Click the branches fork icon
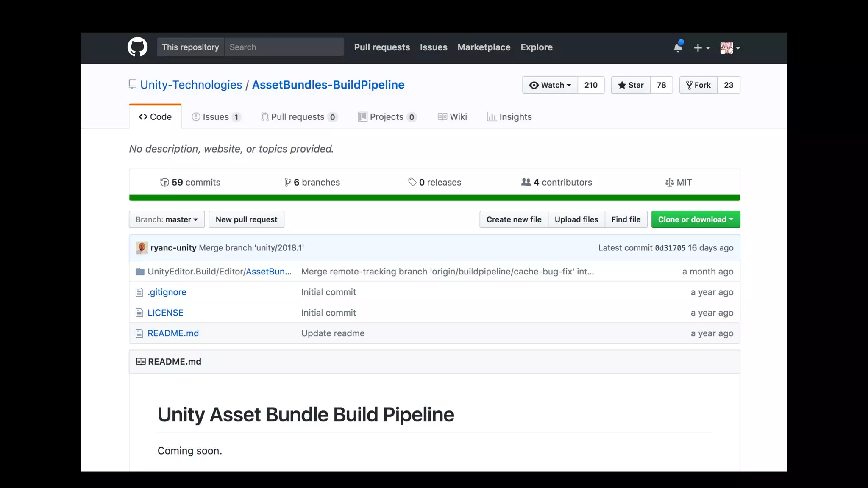This screenshot has height=488, width=868. coord(288,183)
